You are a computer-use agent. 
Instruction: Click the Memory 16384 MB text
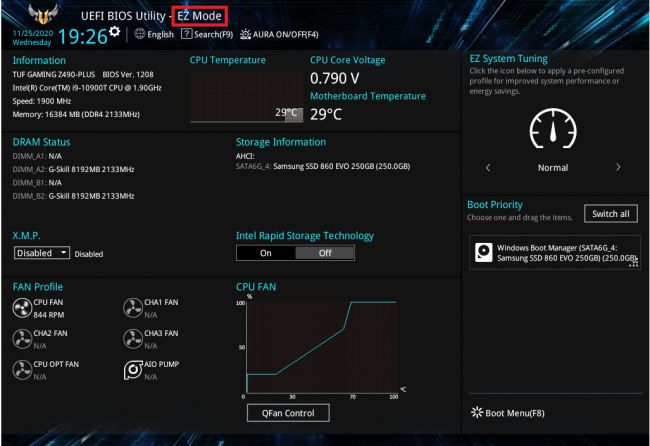click(76, 114)
